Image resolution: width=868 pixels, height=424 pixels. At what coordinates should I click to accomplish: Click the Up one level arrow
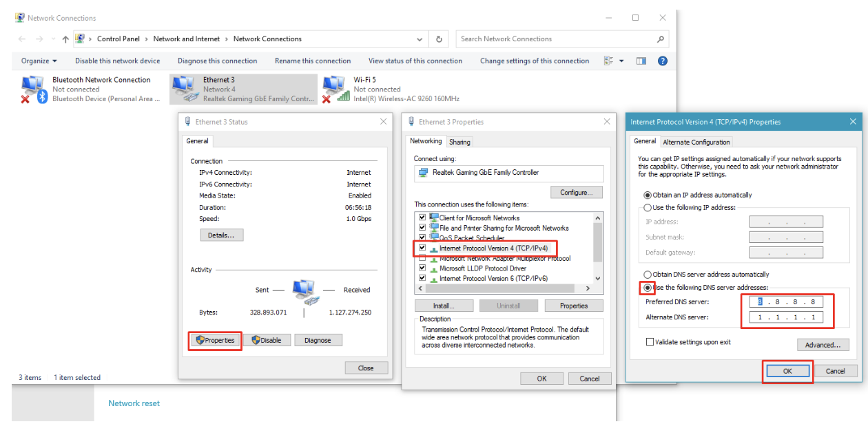65,39
